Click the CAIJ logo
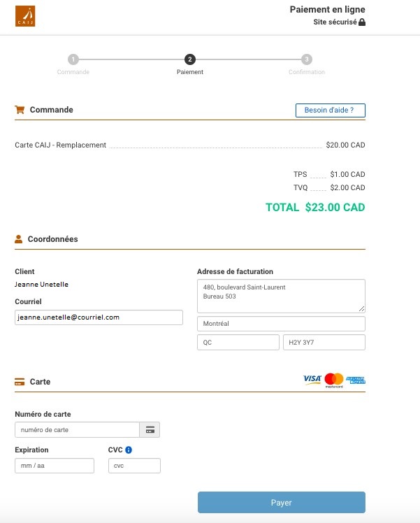The width and height of the screenshot is (420, 523). pyautogui.click(x=25, y=15)
